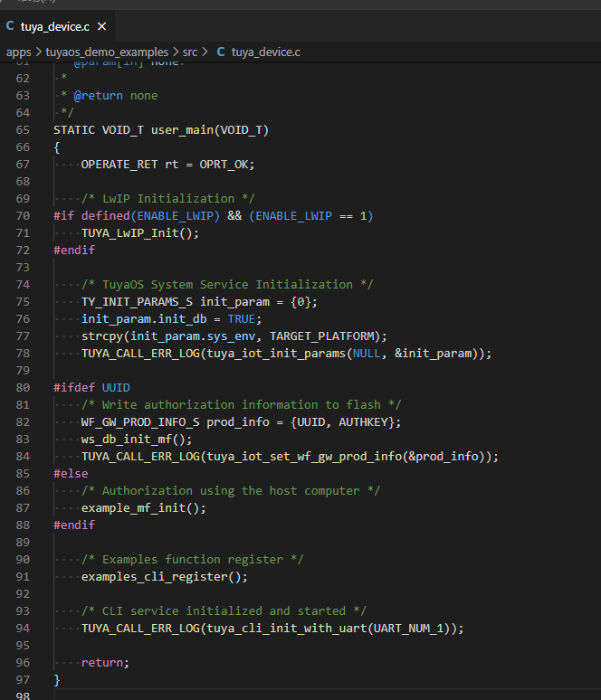Click the TRUE constant on line 76

[x=242, y=319]
